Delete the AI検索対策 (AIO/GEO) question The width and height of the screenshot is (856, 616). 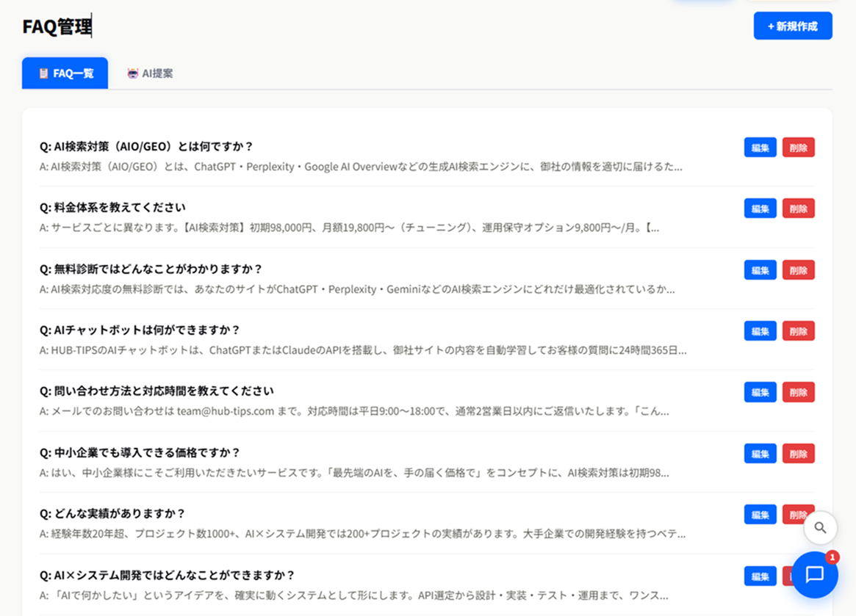pos(798,148)
